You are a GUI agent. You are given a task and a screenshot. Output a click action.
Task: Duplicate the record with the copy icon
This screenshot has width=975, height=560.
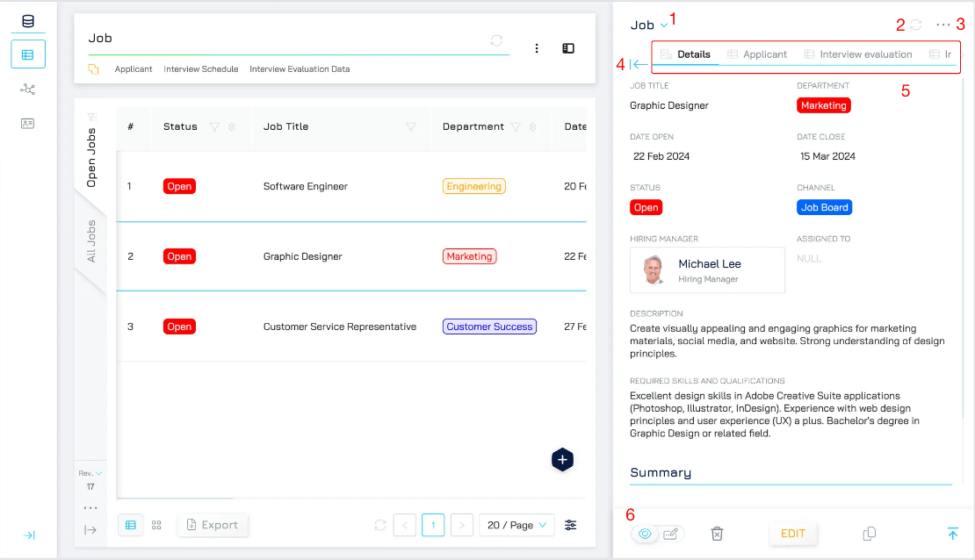click(x=870, y=534)
